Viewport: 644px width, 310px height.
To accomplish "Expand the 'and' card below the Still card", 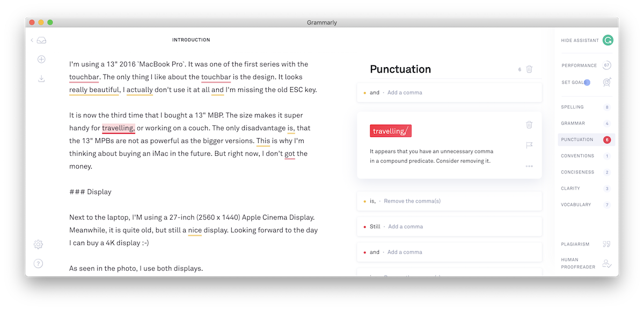I will tap(449, 252).
